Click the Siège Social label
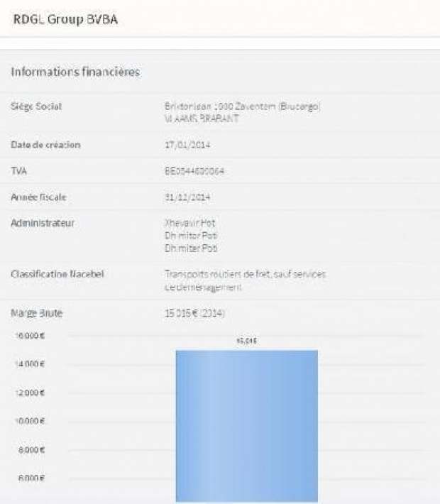 pos(36,106)
